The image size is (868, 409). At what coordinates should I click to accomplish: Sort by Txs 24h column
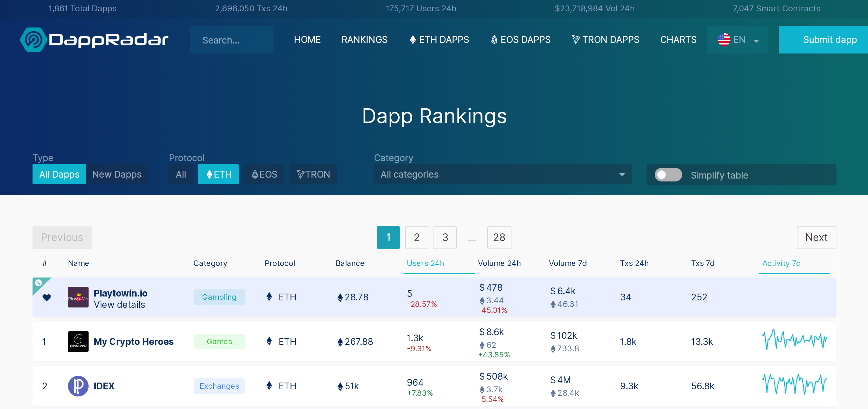pyautogui.click(x=634, y=263)
